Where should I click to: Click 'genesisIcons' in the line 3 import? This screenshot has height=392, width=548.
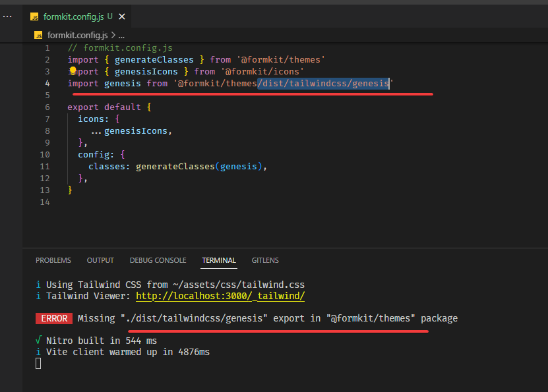pyautogui.click(x=146, y=72)
